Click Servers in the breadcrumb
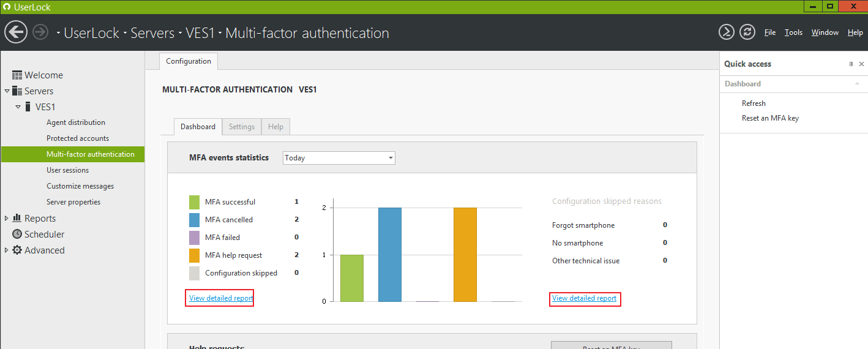 pyautogui.click(x=152, y=33)
